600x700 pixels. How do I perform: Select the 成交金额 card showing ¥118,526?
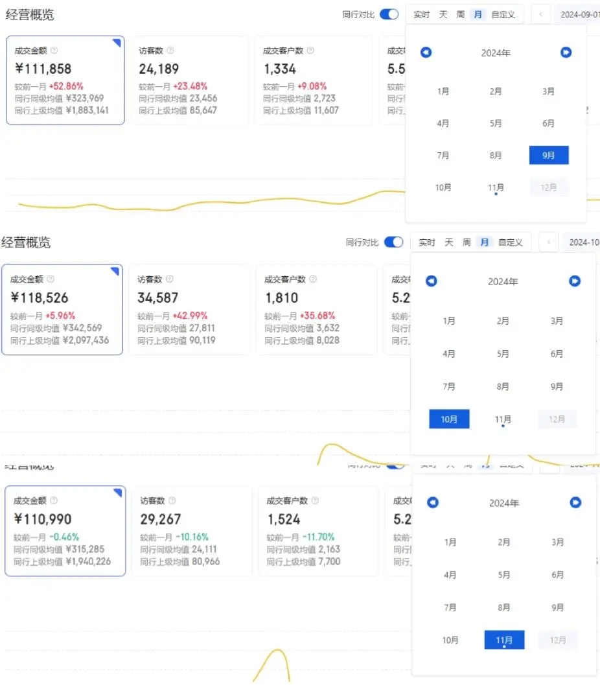pos(62,309)
